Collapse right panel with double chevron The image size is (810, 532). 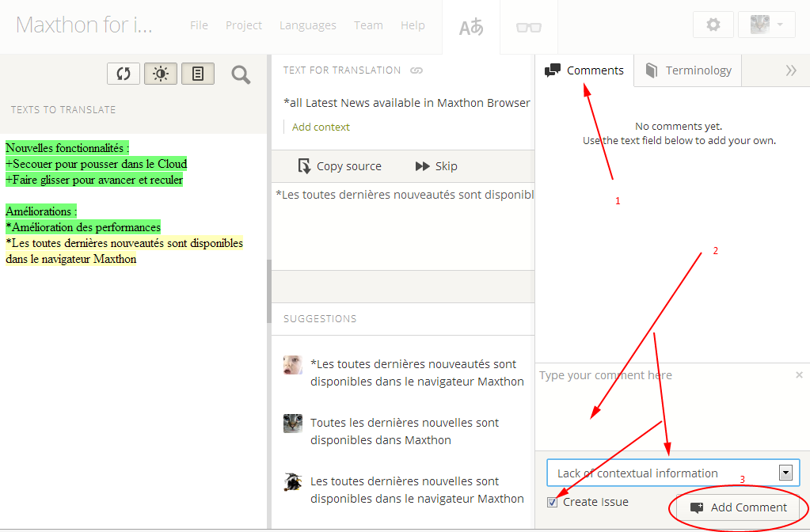point(791,70)
